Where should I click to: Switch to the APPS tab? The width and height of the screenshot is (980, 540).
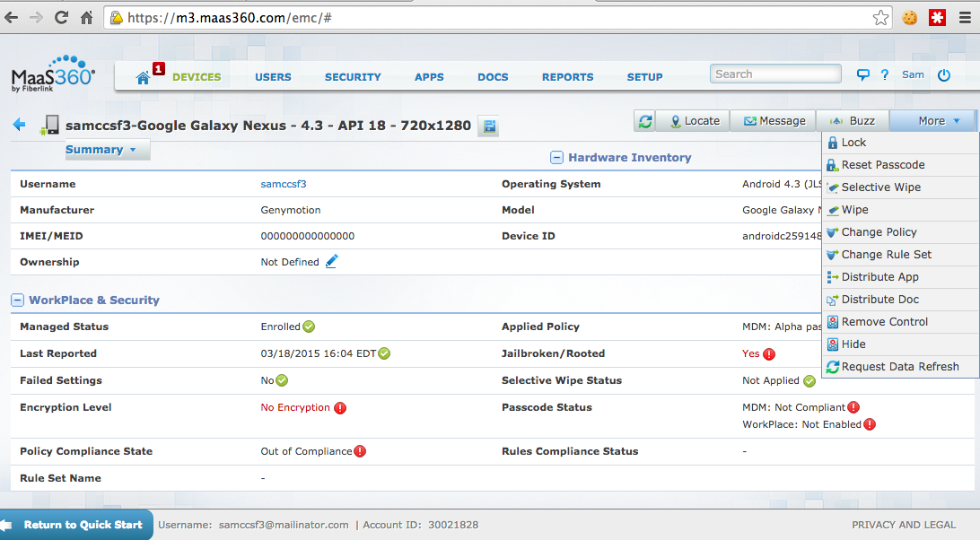(429, 77)
